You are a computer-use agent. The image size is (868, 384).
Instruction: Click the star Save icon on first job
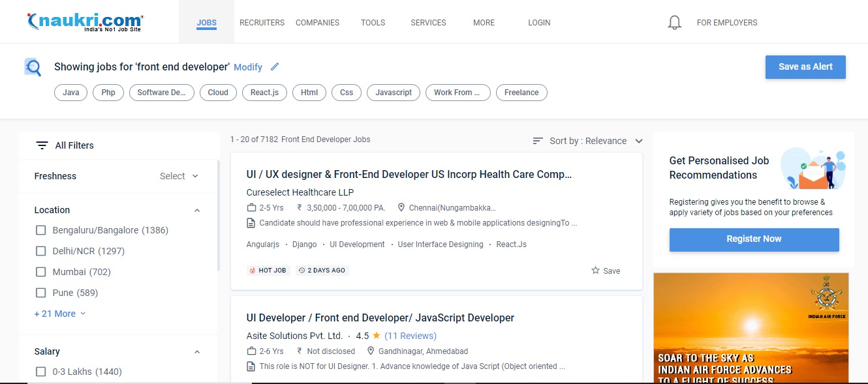(x=595, y=271)
